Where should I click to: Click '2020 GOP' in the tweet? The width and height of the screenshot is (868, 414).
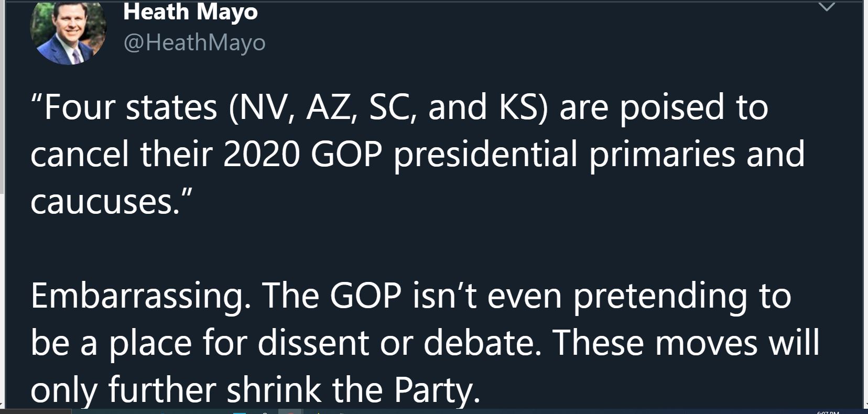(x=303, y=155)
